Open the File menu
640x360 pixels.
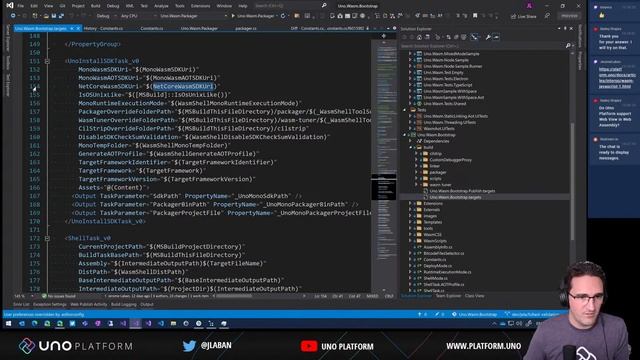click(x=20, y=6)
